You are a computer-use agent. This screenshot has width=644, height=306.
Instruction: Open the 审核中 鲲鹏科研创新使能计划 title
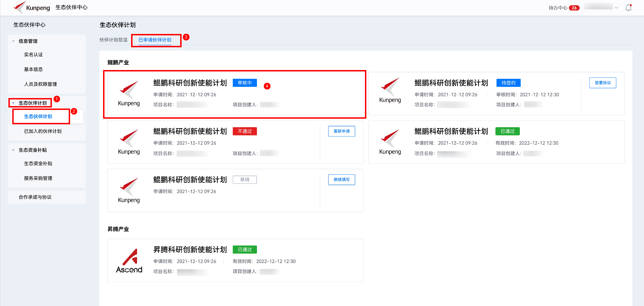click(190, 83)
